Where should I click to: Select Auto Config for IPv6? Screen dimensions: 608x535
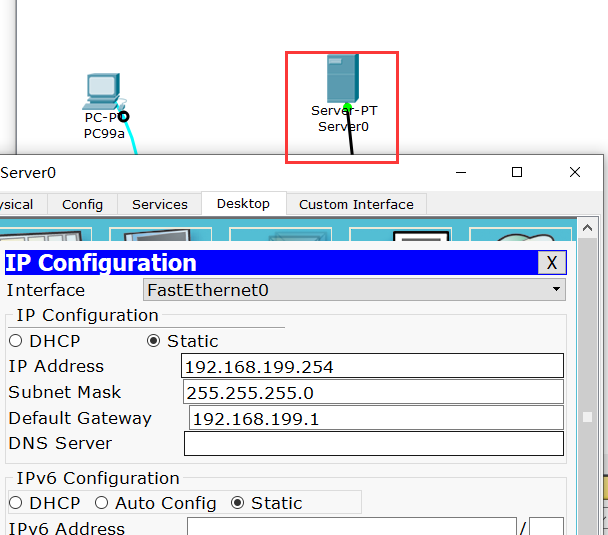coord(101,503)
